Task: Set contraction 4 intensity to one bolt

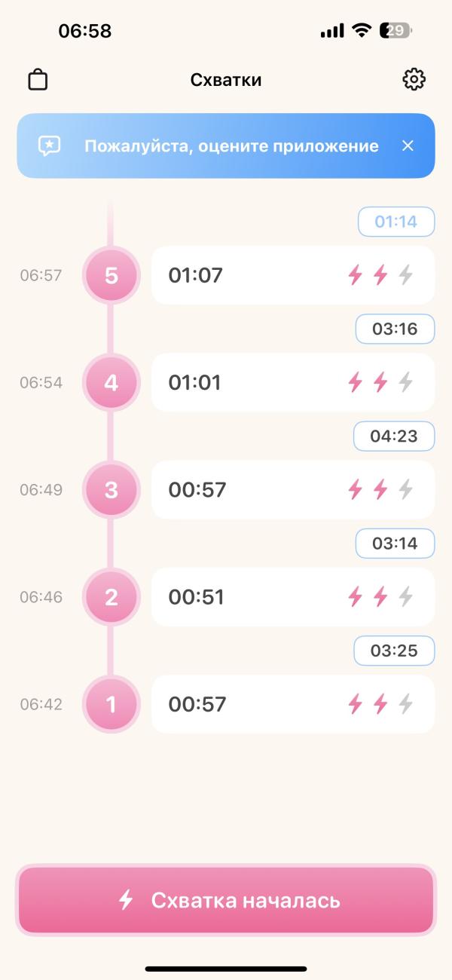Action: pos(355,382)
